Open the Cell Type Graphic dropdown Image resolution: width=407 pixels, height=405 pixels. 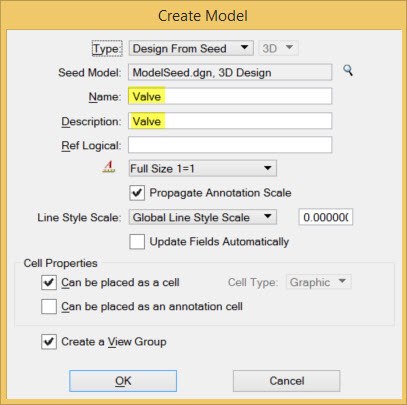tap(318, 282)
